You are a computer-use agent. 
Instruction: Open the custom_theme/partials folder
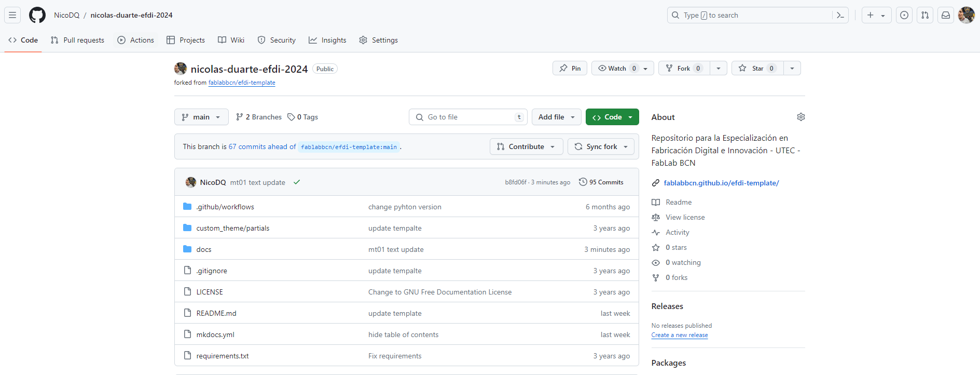(x=233, y=228)
